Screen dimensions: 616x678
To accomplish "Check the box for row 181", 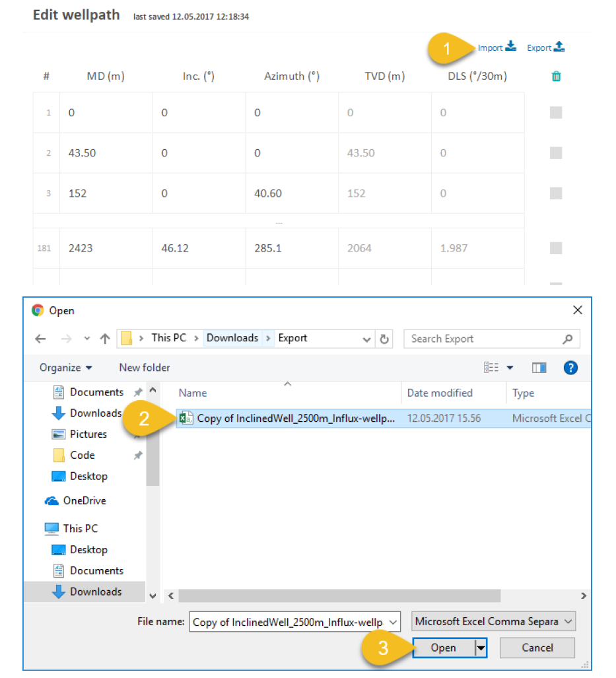I will pos(556,248).
